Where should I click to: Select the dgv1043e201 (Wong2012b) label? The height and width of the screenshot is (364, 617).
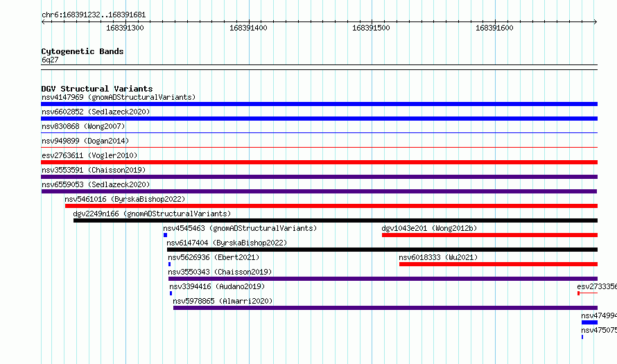pyautogui.click(x=429, y=228)
